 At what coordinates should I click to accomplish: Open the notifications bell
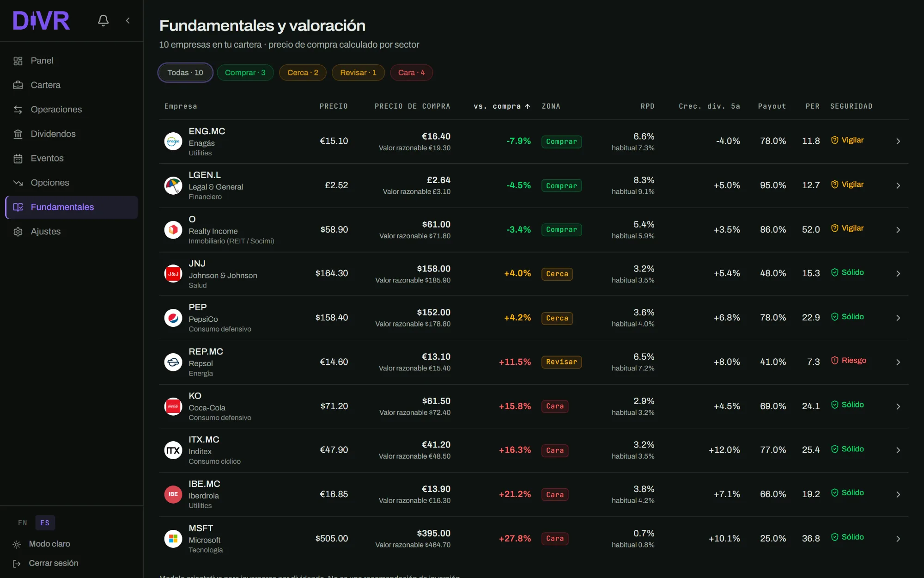(103, 20)
